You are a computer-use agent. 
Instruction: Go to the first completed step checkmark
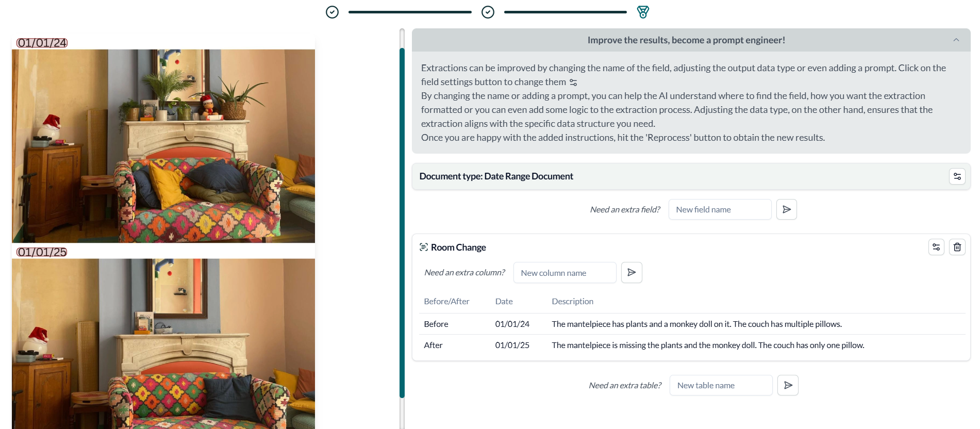click(333, 12)
